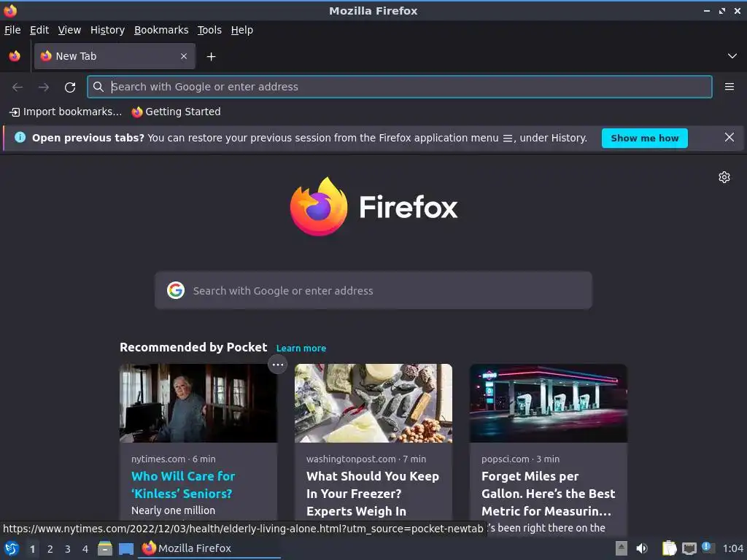747x560 pixels.
Task: Open the View menu
Action: (69, 30)
